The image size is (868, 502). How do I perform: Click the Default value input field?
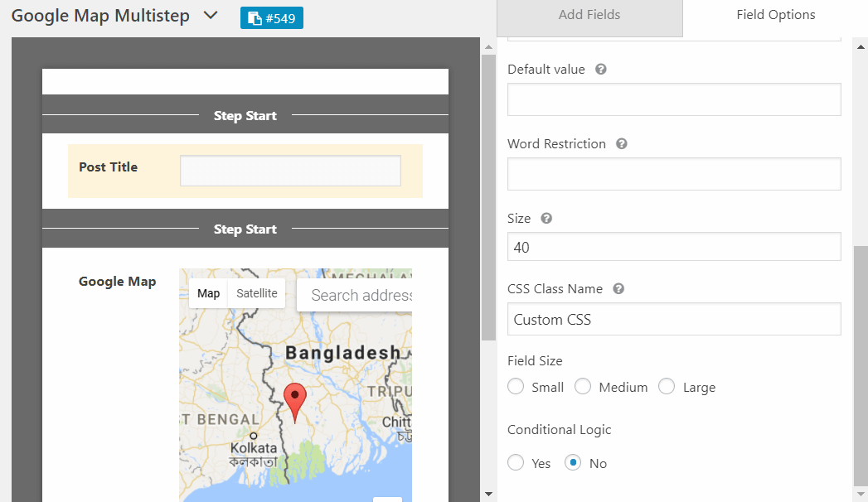point(674,99)
